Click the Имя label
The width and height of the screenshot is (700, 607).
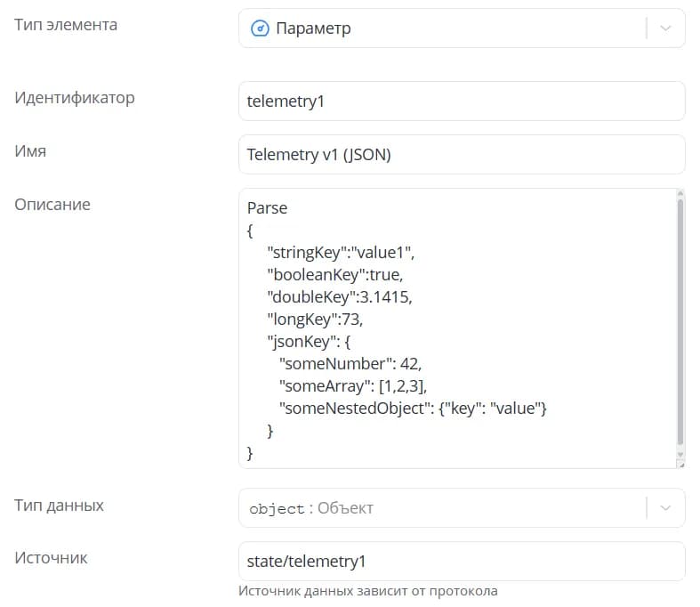pyautogui.click(x=30, y=151)
